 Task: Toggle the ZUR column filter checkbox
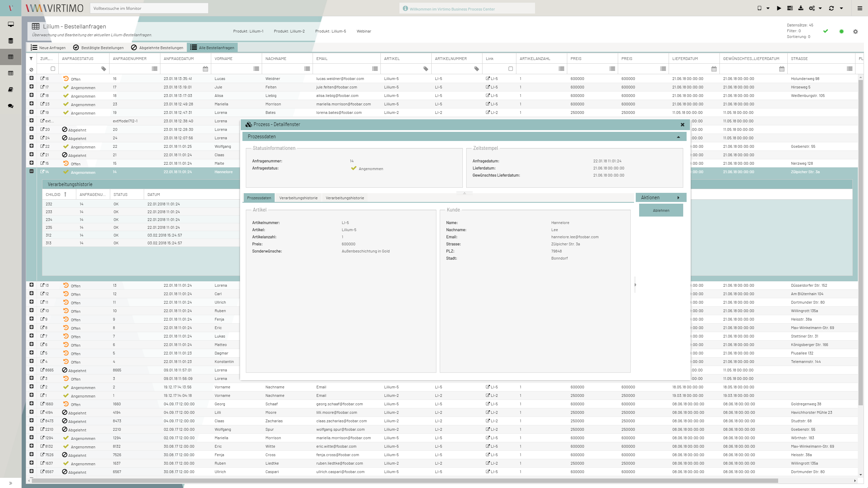53,69
